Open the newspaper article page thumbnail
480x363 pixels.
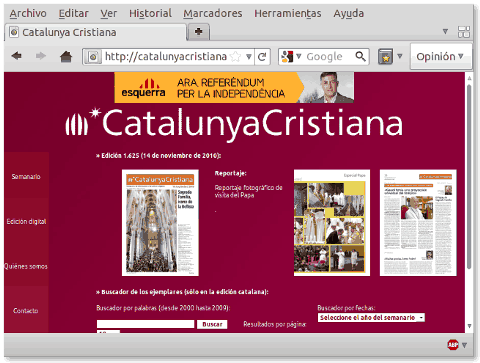[418, 223]
